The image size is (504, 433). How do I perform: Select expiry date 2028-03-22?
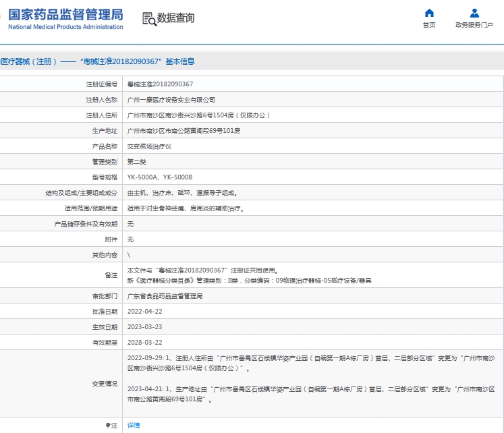coord(144,343)
